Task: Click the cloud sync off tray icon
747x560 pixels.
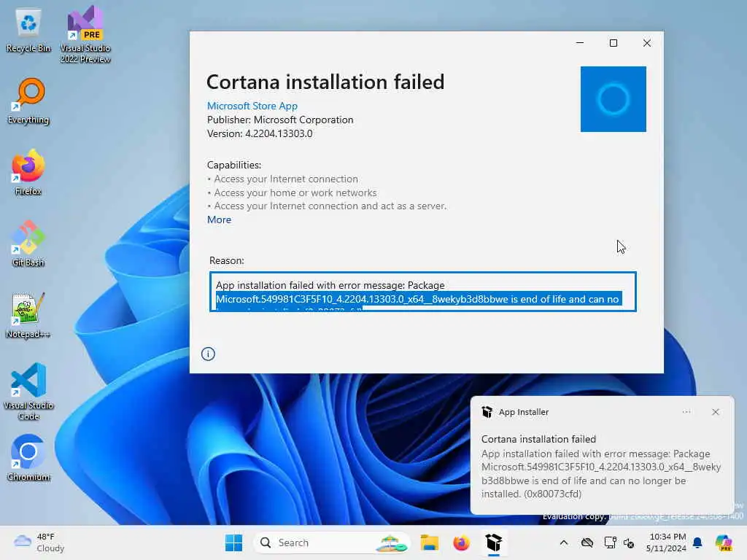Action: [587, 542]
